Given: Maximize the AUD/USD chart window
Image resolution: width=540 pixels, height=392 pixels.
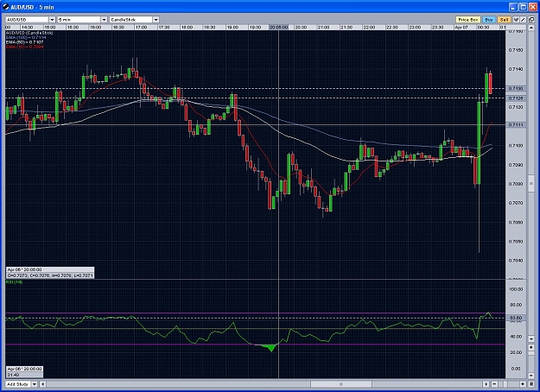Looking at the screenshot, I should (523, 7).
